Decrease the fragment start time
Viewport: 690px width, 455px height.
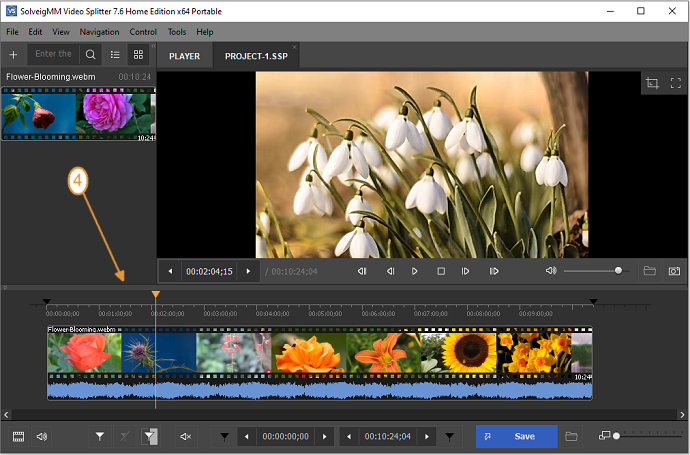tap(246, 437)
